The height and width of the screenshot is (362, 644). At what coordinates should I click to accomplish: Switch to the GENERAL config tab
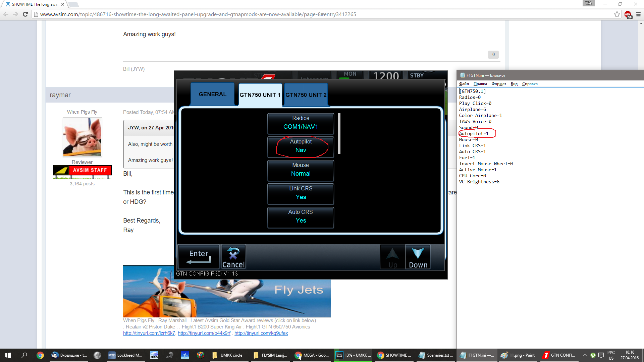212,94
